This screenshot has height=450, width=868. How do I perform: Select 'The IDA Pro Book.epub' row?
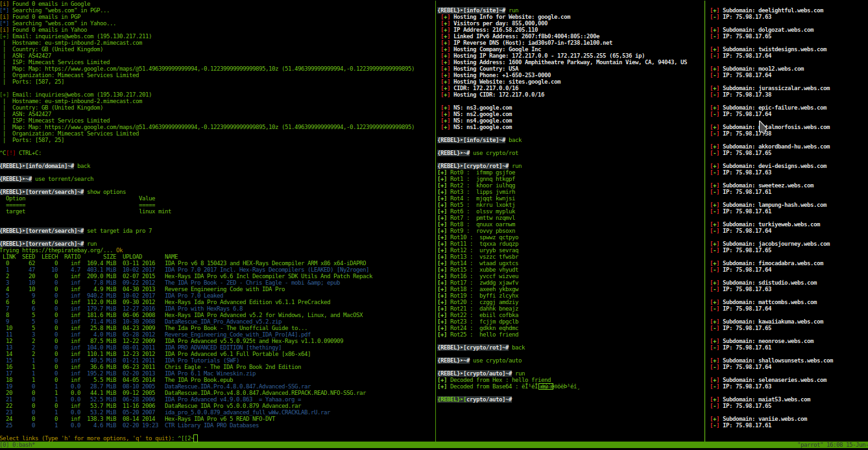tap(118, 380)
